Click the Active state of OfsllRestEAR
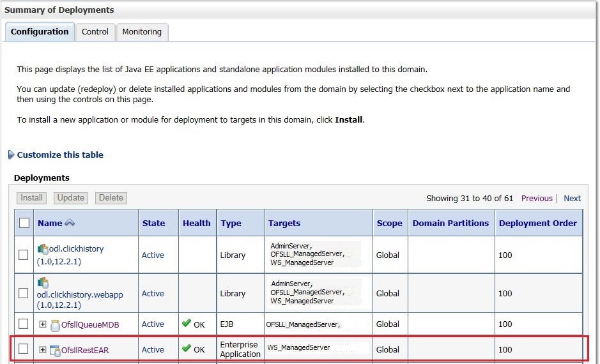This screenshot has height=364, width=600. 153,349
